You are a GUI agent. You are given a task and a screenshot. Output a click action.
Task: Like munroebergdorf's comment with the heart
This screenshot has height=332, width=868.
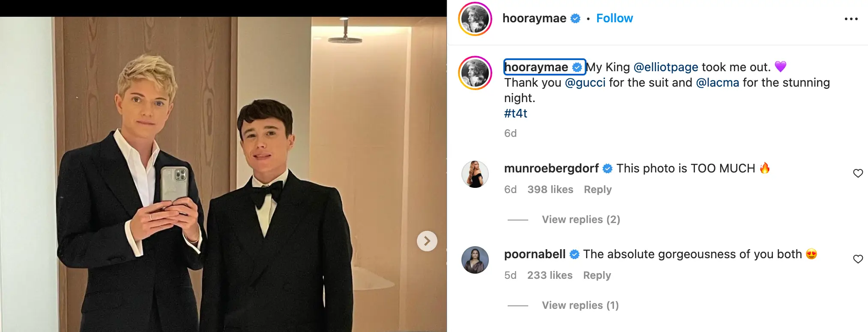pos(858,173)
